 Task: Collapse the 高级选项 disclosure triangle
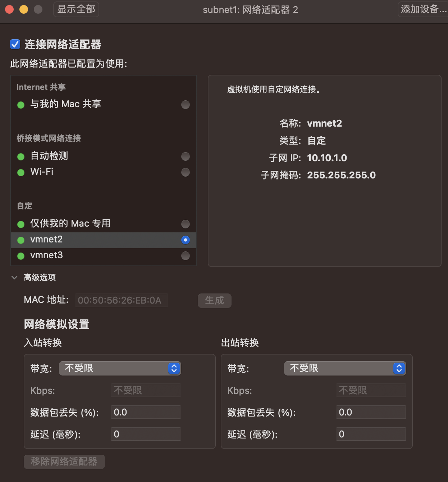coord(14,277)
